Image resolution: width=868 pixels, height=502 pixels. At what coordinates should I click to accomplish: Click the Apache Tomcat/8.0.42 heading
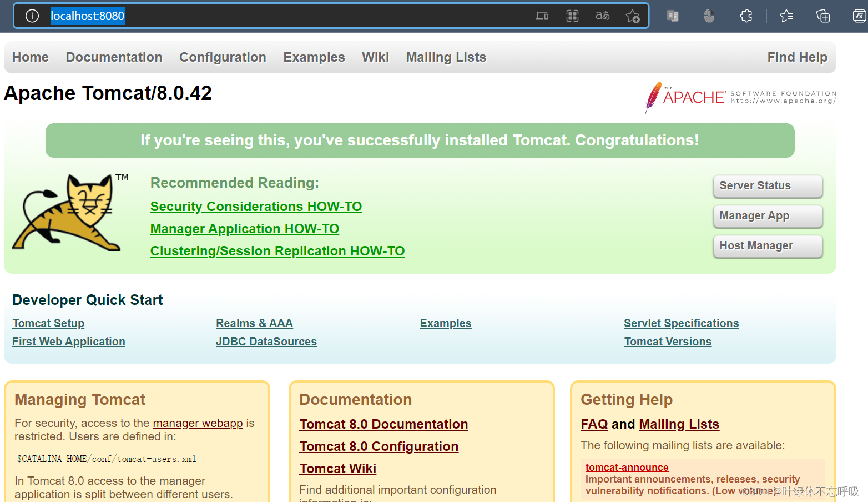coord(108,93)
